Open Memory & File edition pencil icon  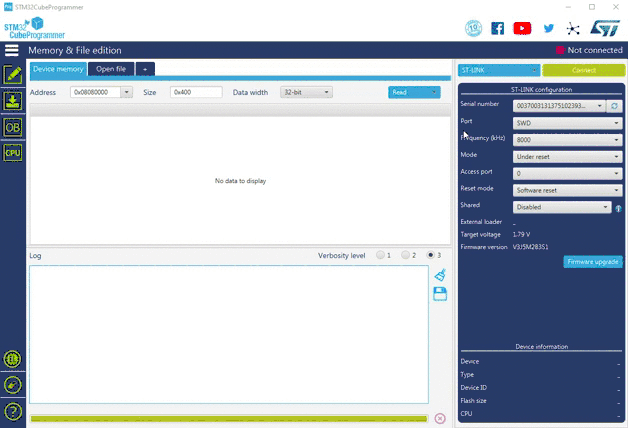point(13,74)
